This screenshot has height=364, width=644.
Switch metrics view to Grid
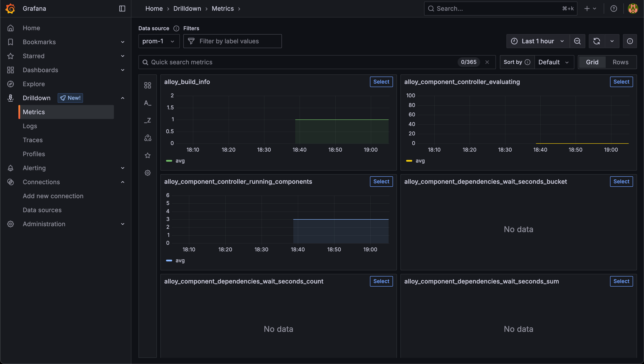click(592, 62)
